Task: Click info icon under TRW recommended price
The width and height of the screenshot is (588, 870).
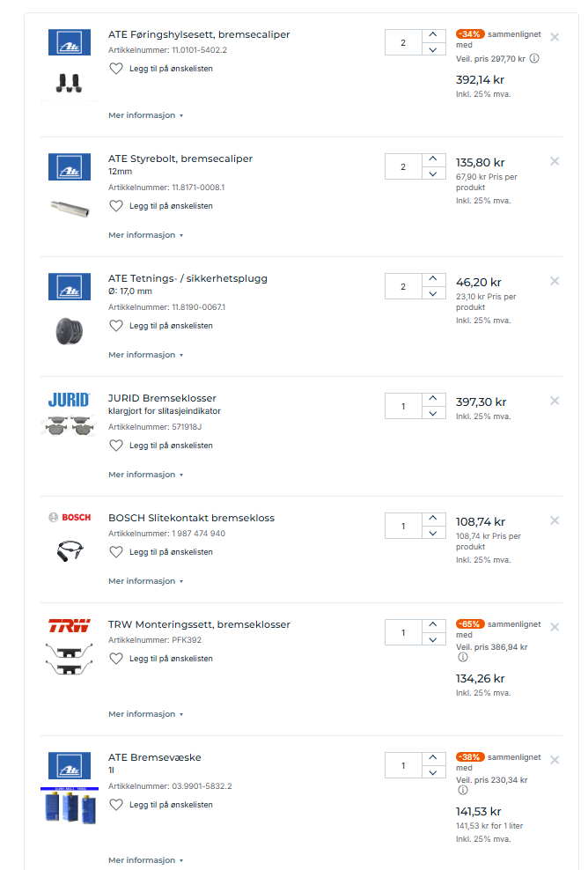Action: [x=462, y=657]
